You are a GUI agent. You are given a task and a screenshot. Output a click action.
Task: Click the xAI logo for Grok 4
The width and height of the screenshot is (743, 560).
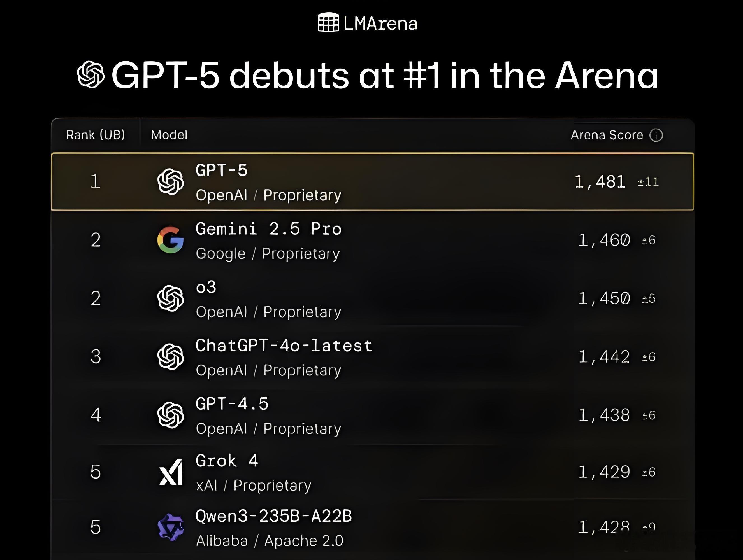[x=171, y=472]
